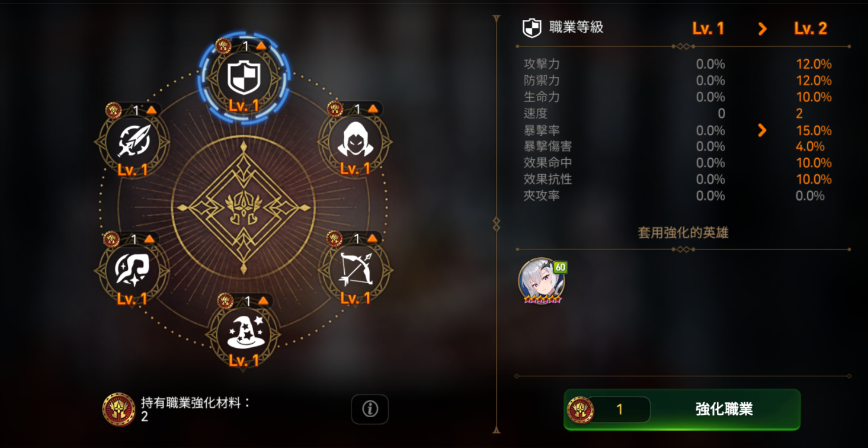Click the 職業等級 header shield icon

pos(532,28)
